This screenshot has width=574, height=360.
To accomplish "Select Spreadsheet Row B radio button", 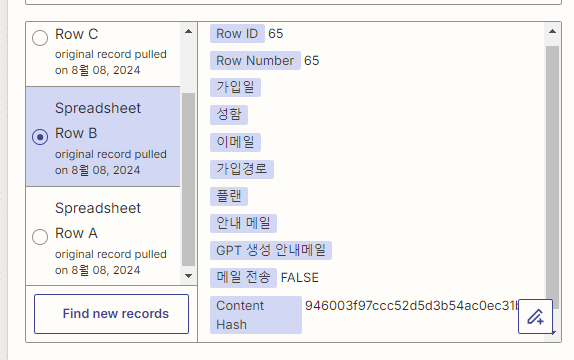I will (x=40, y=137).
